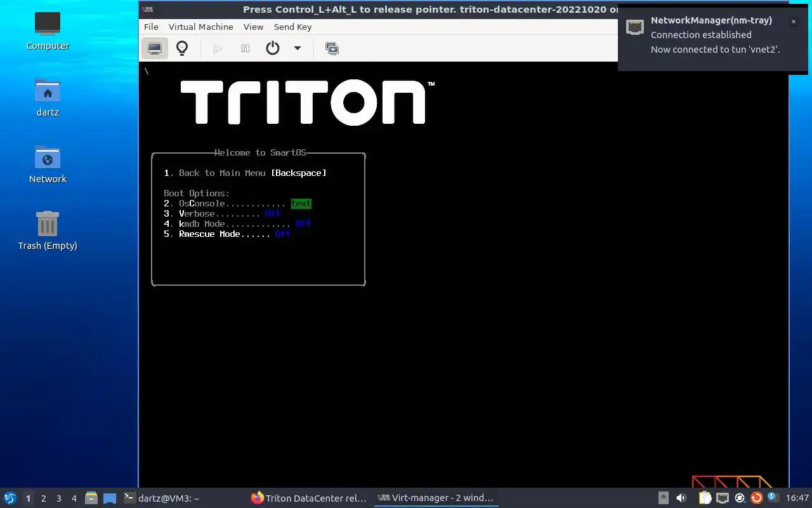Screen dimensions: 812x508
Task: Open the Send Key menu
Action: tap(292, 27)
